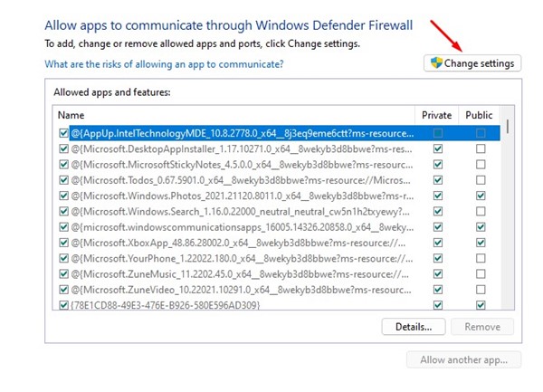This screenshot has height=392, width=543.
Task: Uncheck the Microsoft.DesktopAppInstaller name checkbox
Action: 63,148
